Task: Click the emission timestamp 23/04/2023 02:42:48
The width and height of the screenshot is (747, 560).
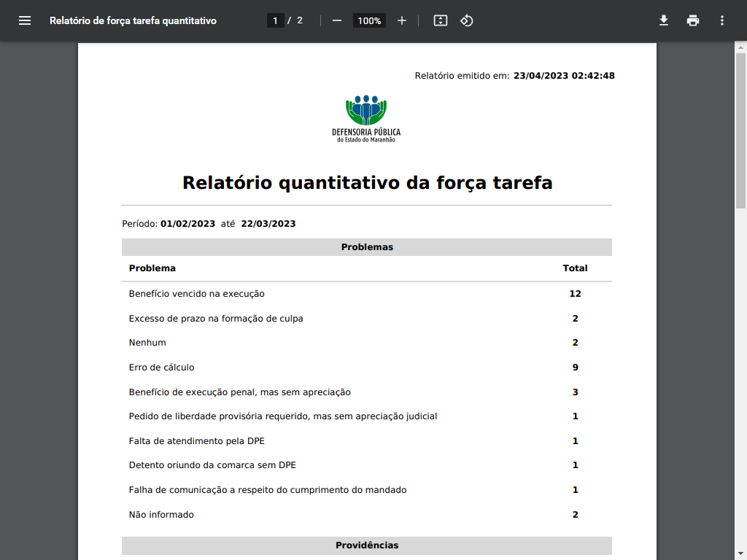Action: click(564, 76)
